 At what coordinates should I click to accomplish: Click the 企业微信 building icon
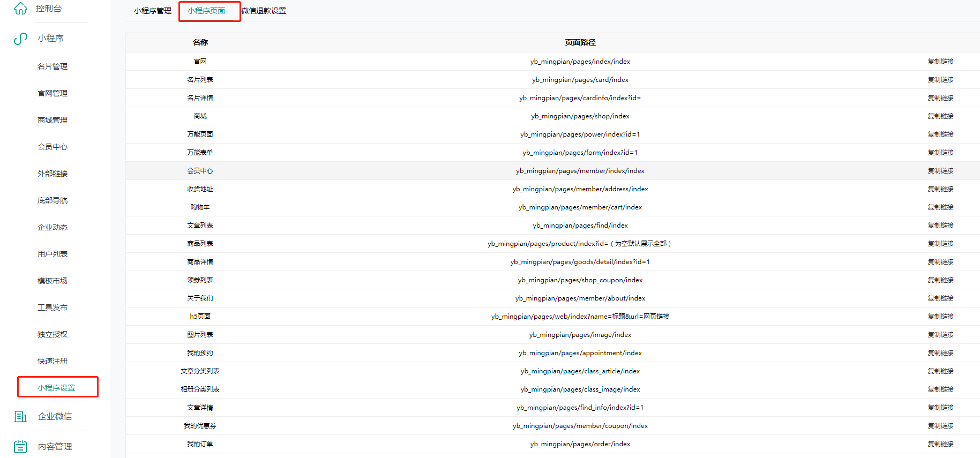tap(20, 416)
